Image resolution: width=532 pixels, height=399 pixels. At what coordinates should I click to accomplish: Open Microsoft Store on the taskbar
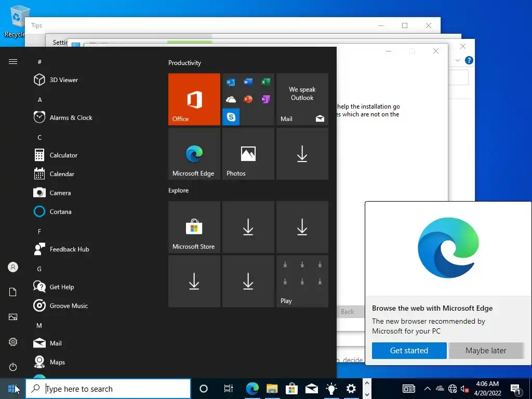tap(291, 389)
